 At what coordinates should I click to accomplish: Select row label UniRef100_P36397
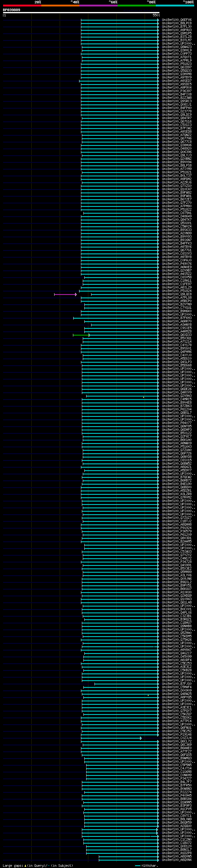(177, 91)
